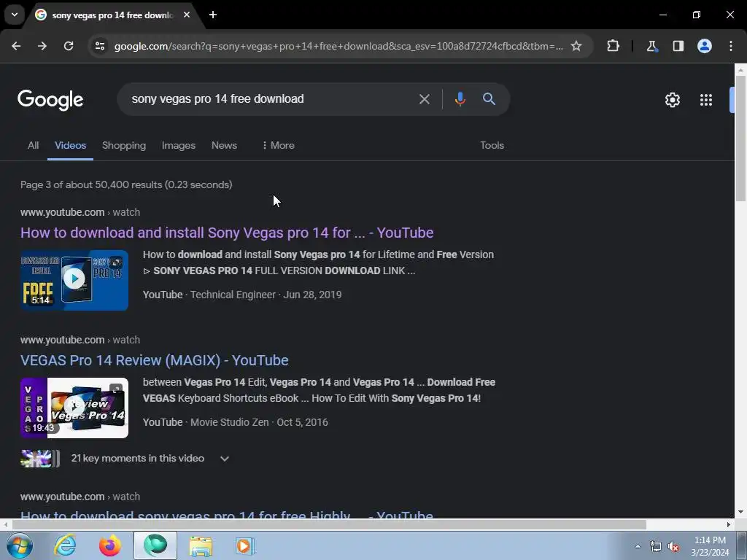Click the Movie Studio Zen channel name
This screenshot has height=560, width=747.
(x=230, y=422)
